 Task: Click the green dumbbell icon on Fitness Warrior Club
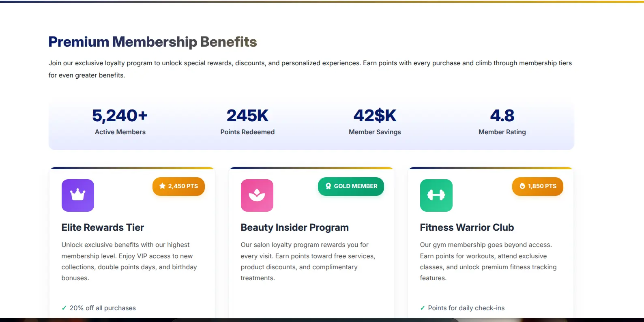[x=436, y=195]
